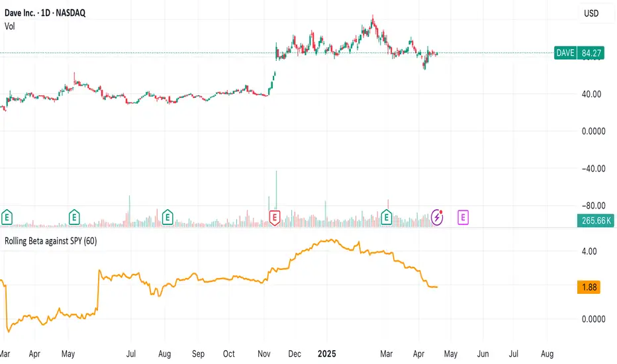Click the orange 1.88 beta value tag
Image resolution: width=617 pixels, height=364 pixels.
click(589, 287)
